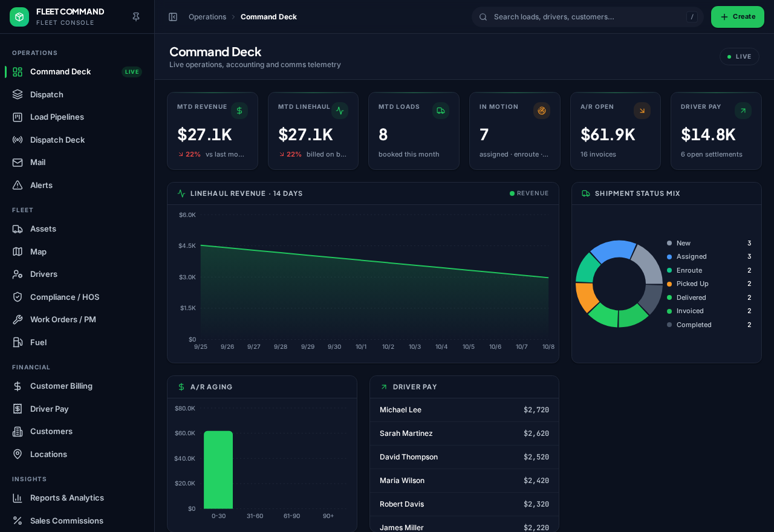Click the $2,520 amount for David Thompson
The image size is (774, 532).
click(536, 457)
